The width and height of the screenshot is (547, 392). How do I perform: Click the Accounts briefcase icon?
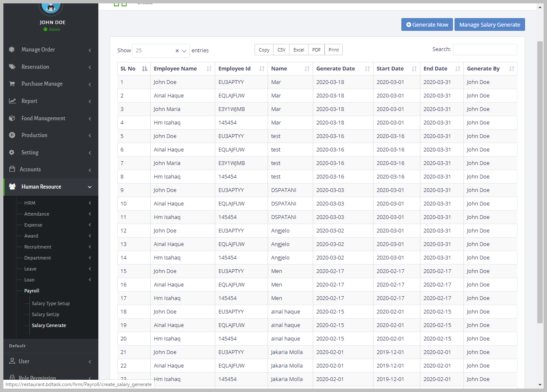point(12,169)
